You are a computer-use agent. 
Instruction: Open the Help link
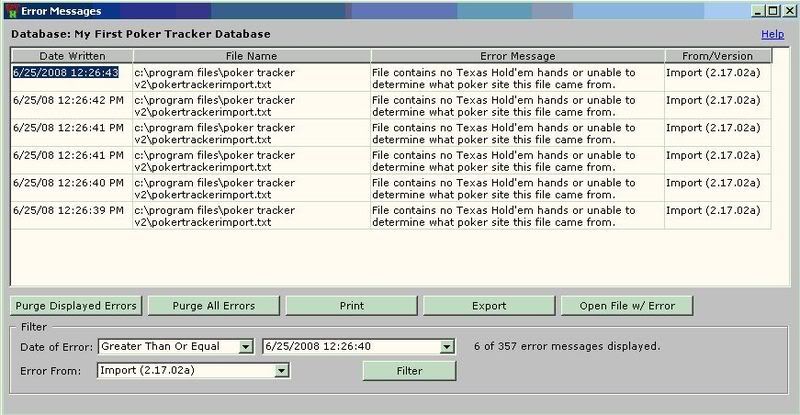click(x=772, y=34)
